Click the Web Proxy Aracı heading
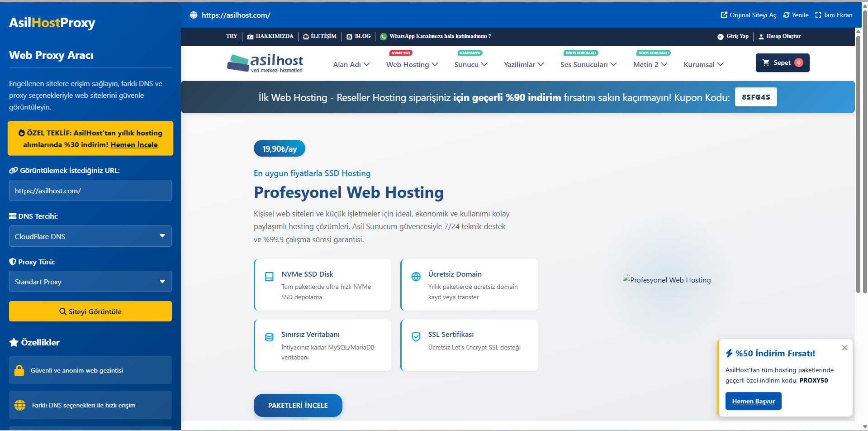Image resolution: width=868 pixels, height=431 pixels. click(x=51, y=55)
